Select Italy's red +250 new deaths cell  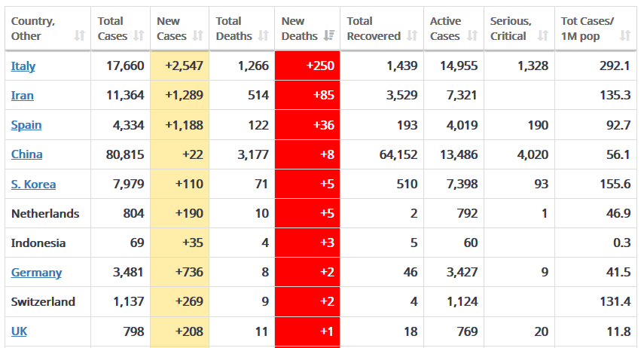(x=307, y=66)
